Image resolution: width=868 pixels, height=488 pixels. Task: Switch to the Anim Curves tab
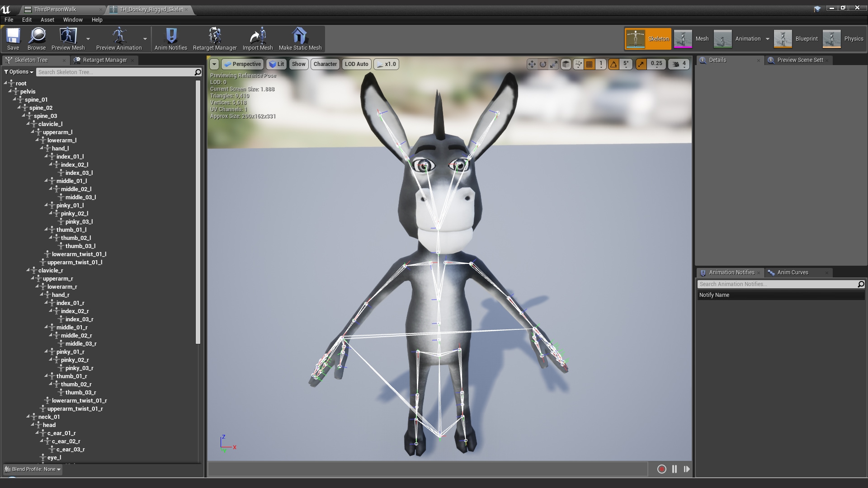(x=792, y=272)
